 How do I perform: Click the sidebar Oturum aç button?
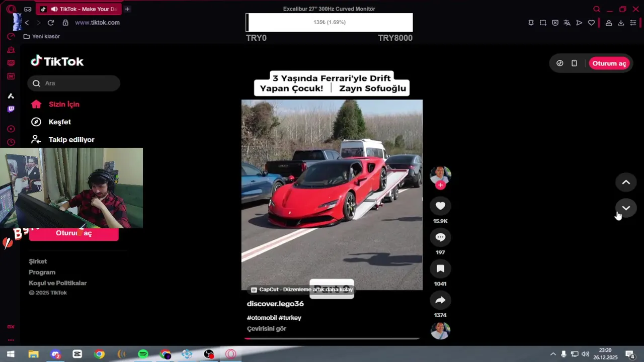[74, 233]
